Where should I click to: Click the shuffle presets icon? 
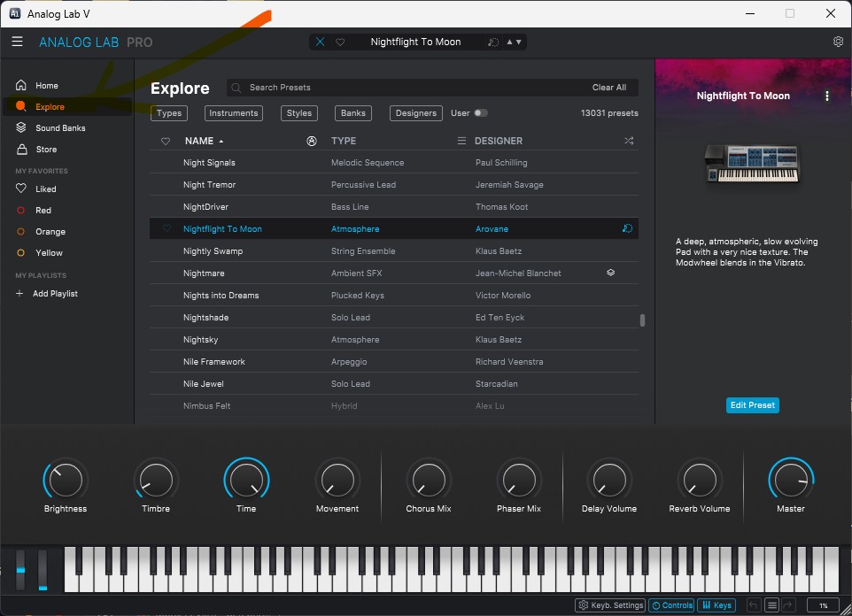pyautogui.click(x=629, y=141)
